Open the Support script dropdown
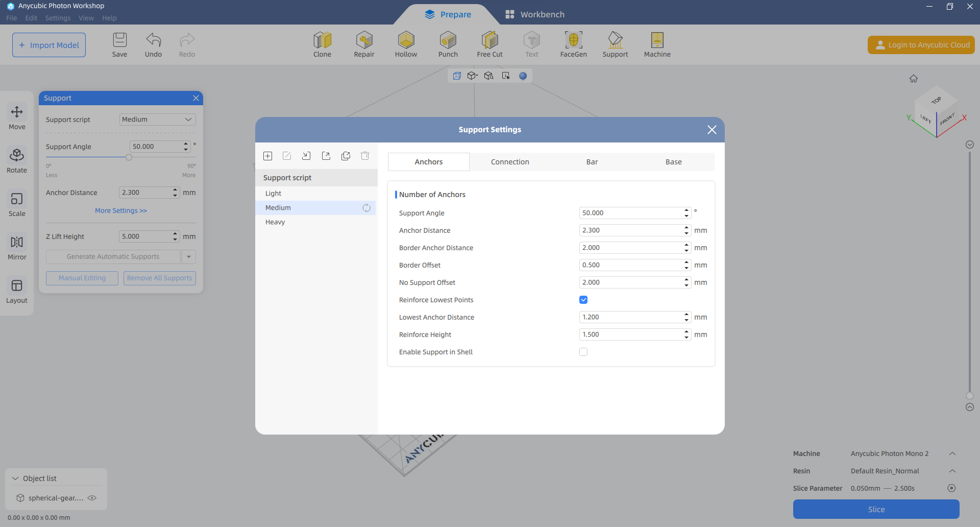980x527 pixels. point(157,119)
